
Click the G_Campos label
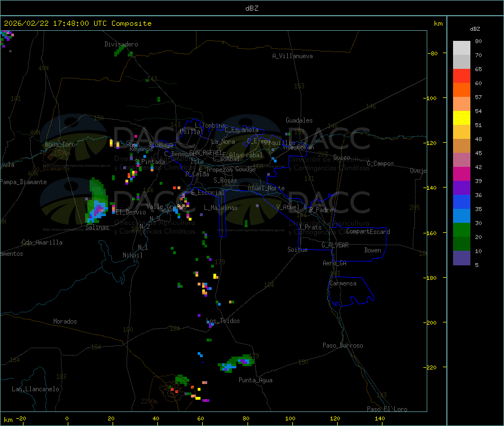(x=381, y=163)
